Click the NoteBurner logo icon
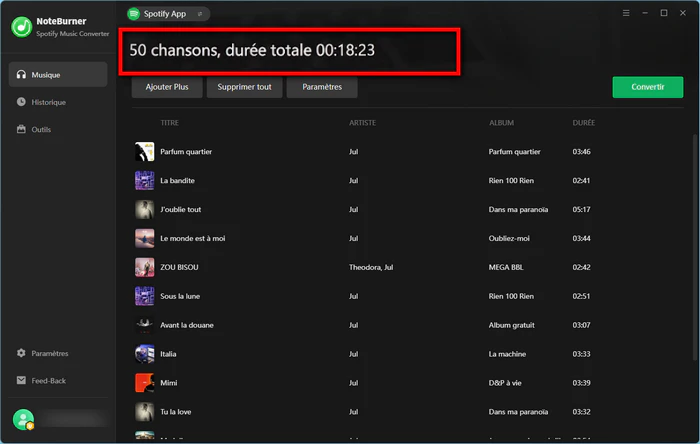Image resolution: width=700 pixels, height=444 pixels. coord(21,27)
